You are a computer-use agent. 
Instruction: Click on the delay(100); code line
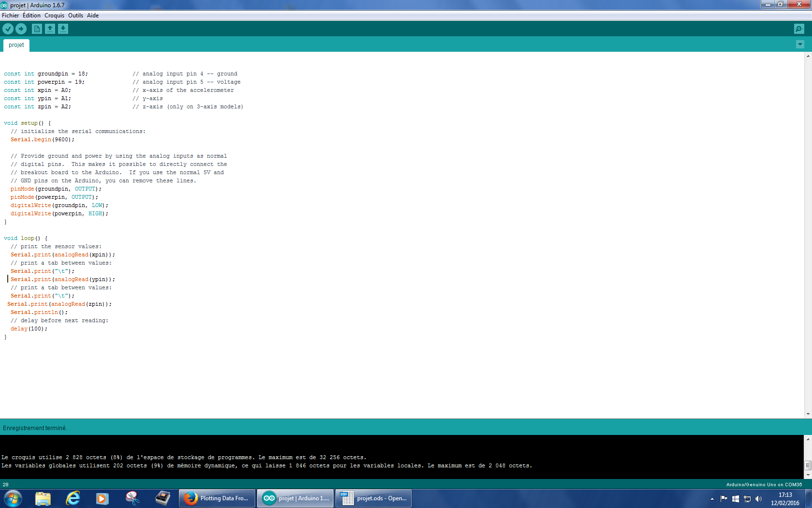click(29, 329)
